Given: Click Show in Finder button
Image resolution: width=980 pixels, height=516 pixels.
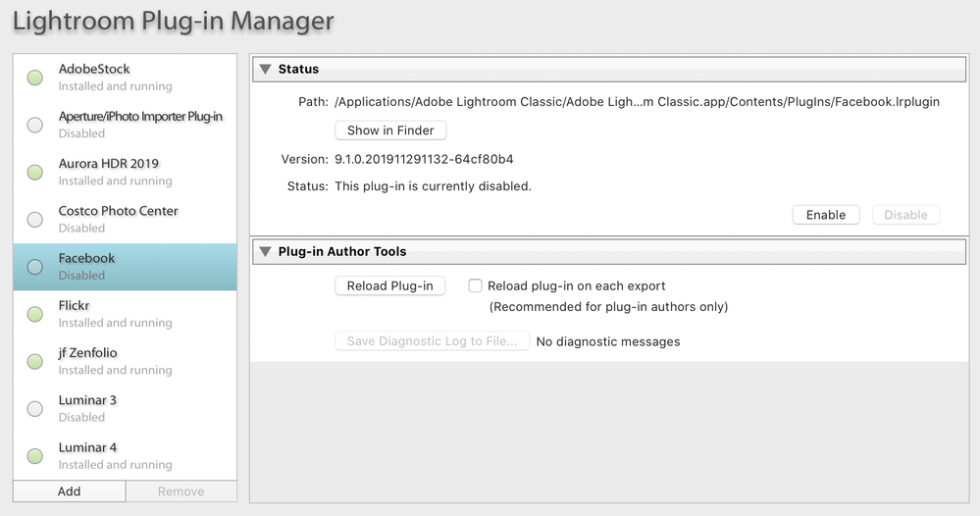Looking at the screenshot, I should (x=390, y=130).
